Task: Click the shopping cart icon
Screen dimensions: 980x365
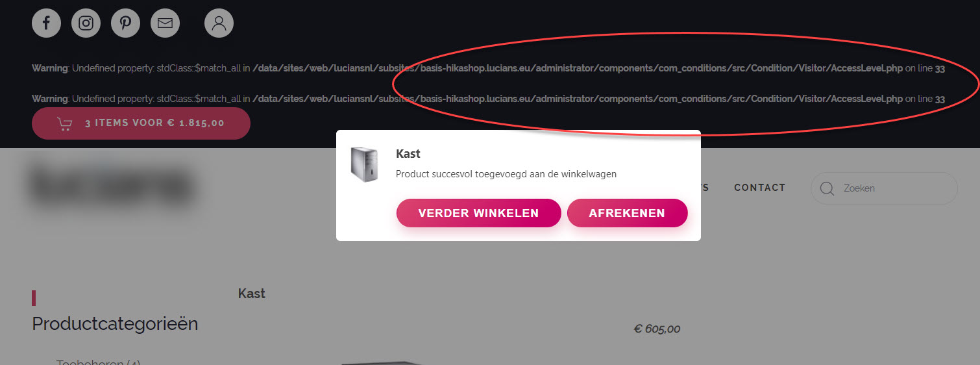Action: click(64, 123)
